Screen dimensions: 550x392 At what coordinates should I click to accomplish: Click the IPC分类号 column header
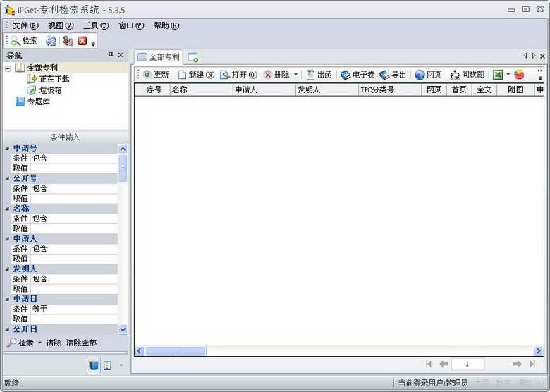point(390,90)
